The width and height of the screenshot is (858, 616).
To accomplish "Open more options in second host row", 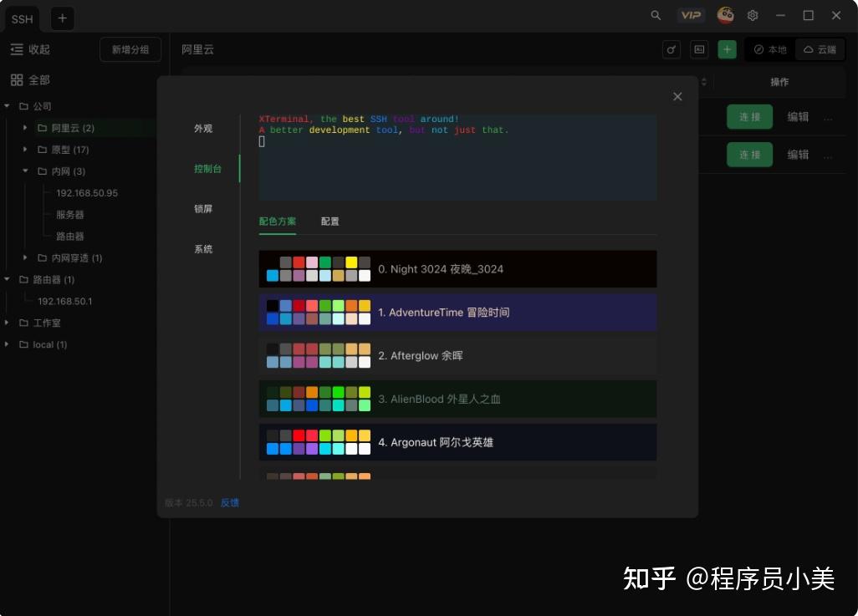I will [828, 156].
